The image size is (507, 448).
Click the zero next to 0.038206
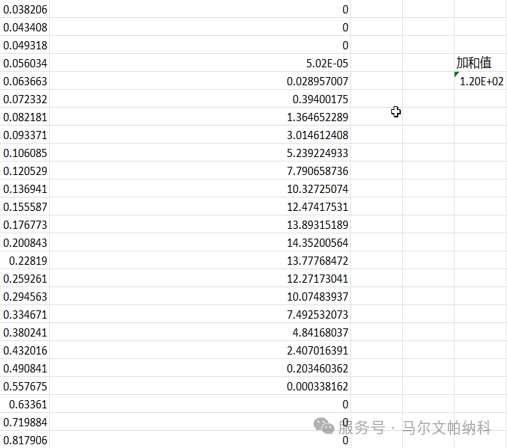point(345,9)
